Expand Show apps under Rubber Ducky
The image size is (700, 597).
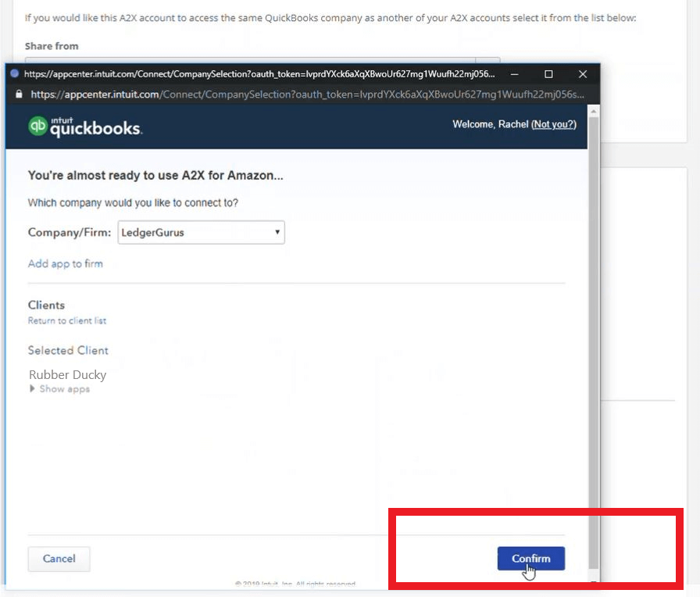click(60, 389)
